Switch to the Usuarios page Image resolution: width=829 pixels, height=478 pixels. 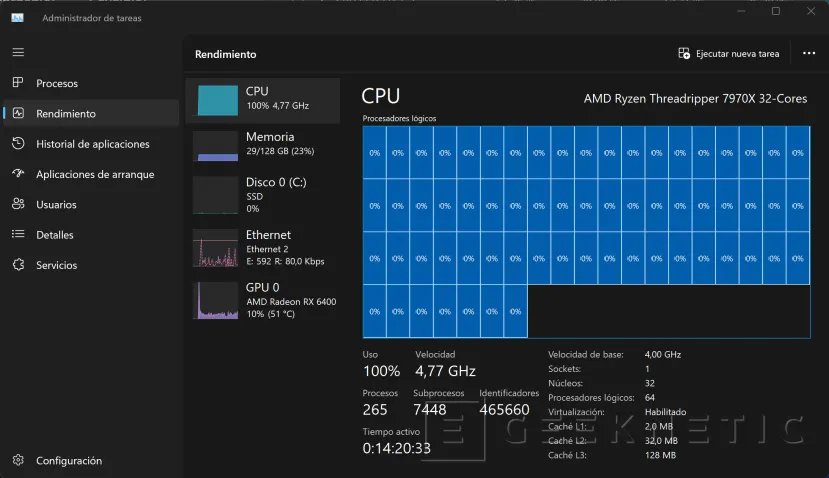tap(91, 204)
